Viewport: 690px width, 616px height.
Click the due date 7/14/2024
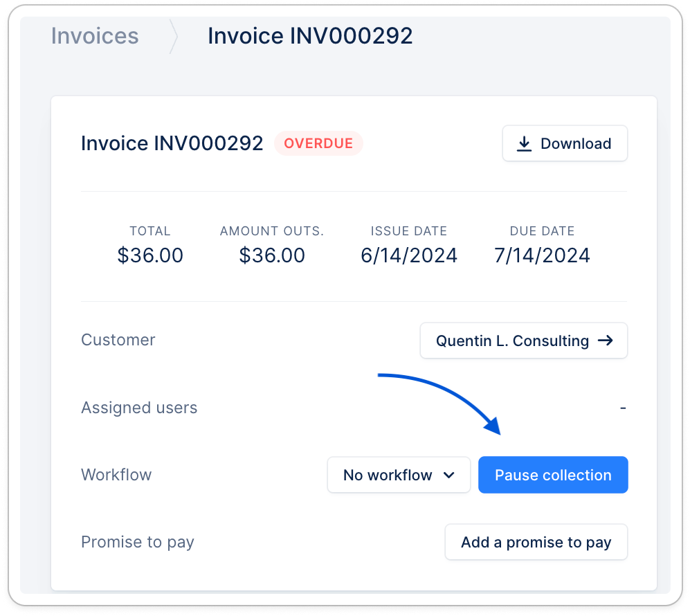point(542,255)
